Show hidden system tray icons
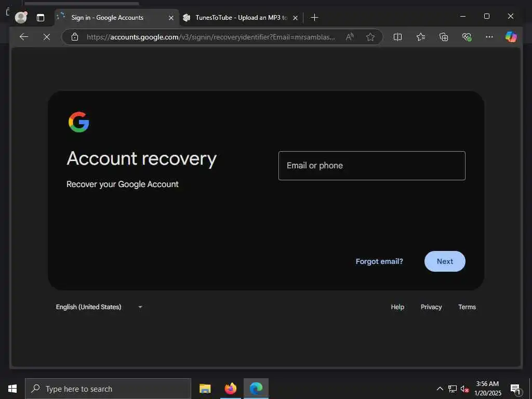The image size is (532, 399). (440, 389)
